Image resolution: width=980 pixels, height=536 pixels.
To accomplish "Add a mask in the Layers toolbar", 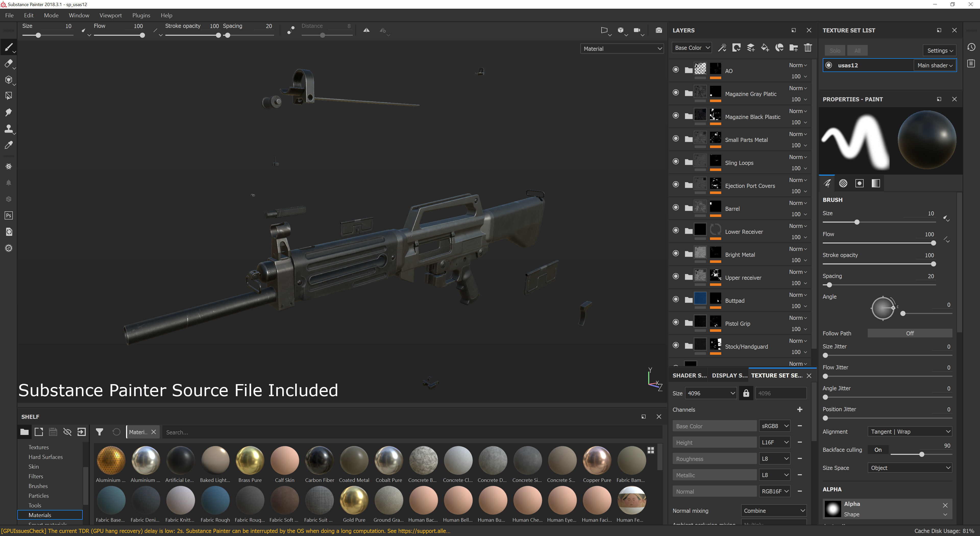I will [736, 47].
